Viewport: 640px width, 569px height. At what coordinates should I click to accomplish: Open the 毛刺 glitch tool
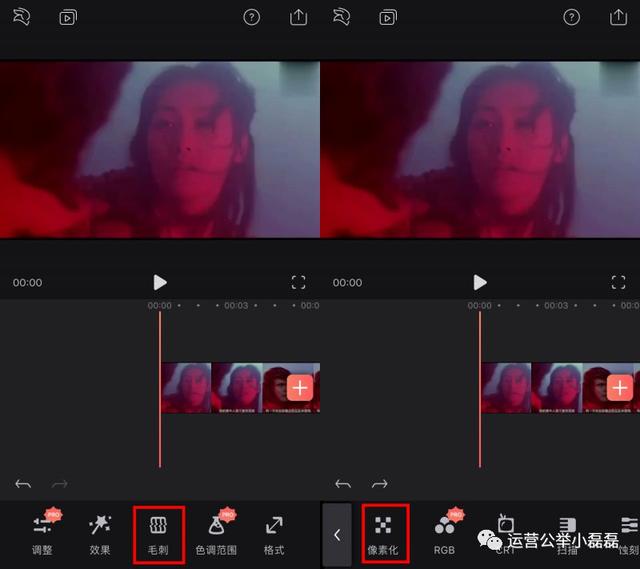[x=158, y=535]
